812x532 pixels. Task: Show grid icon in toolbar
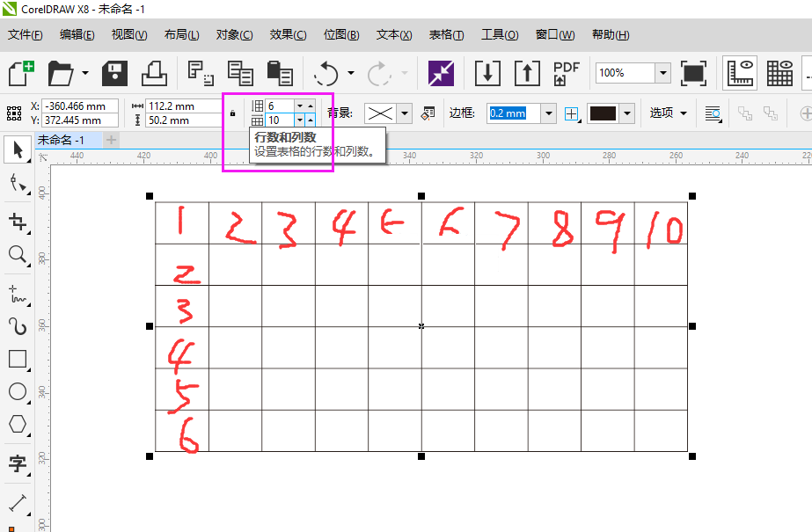779,73
